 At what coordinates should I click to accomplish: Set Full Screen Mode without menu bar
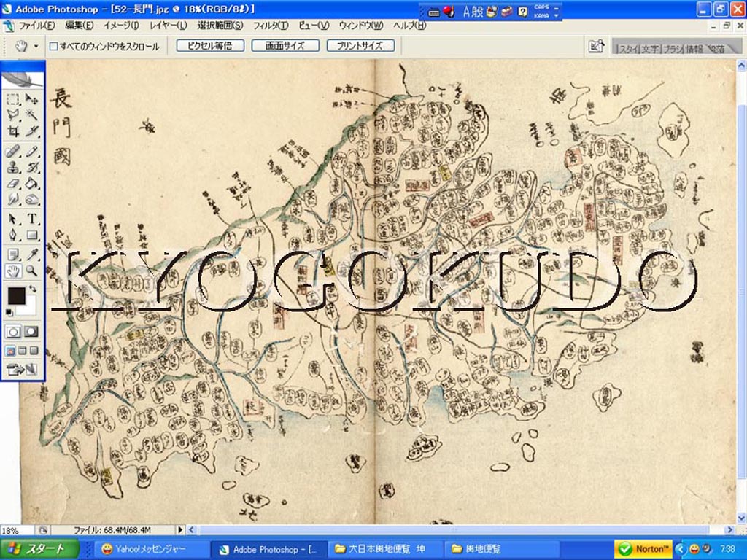click(x=34, y=351)
